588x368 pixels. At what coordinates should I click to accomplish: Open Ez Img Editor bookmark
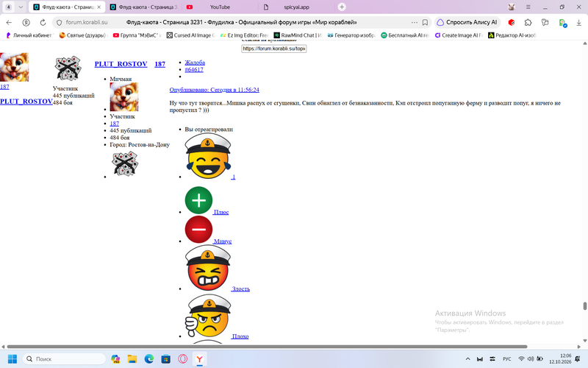(x=244, y=35)
